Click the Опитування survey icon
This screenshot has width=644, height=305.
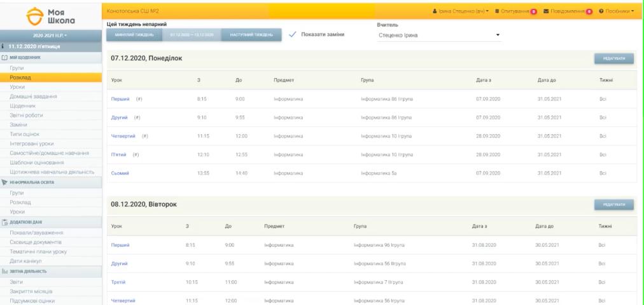(496, 11)
